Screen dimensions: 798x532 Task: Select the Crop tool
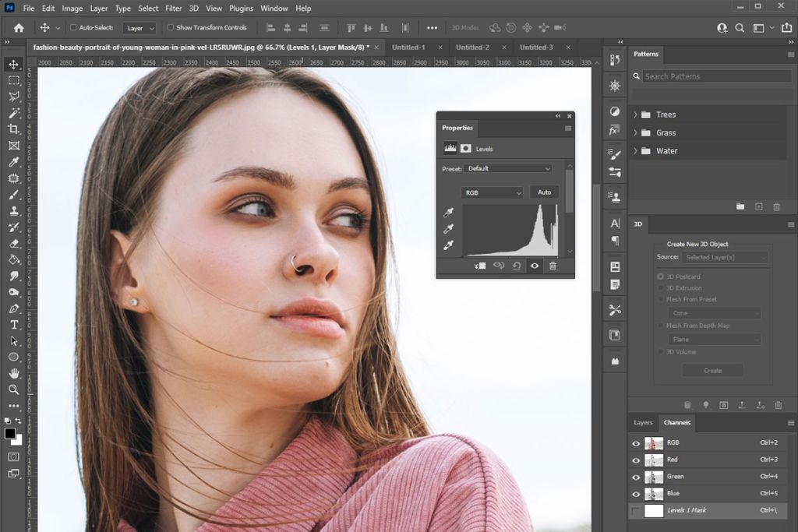(13, 129)
